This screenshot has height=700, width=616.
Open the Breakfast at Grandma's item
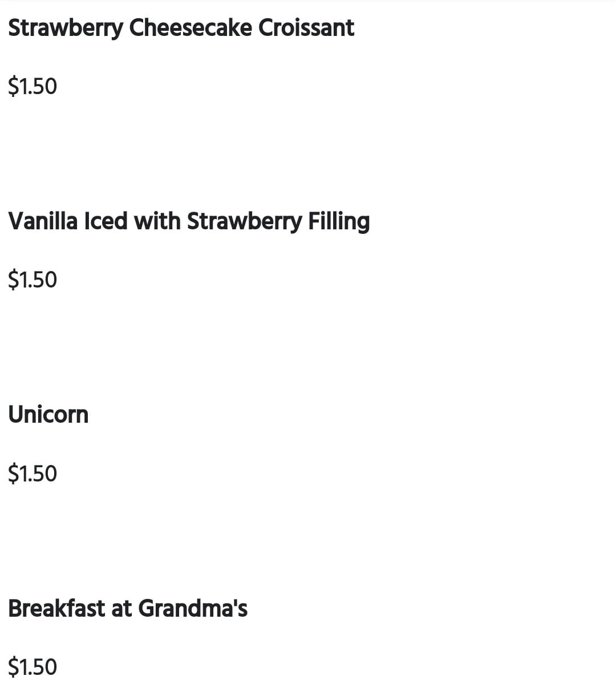128,608
